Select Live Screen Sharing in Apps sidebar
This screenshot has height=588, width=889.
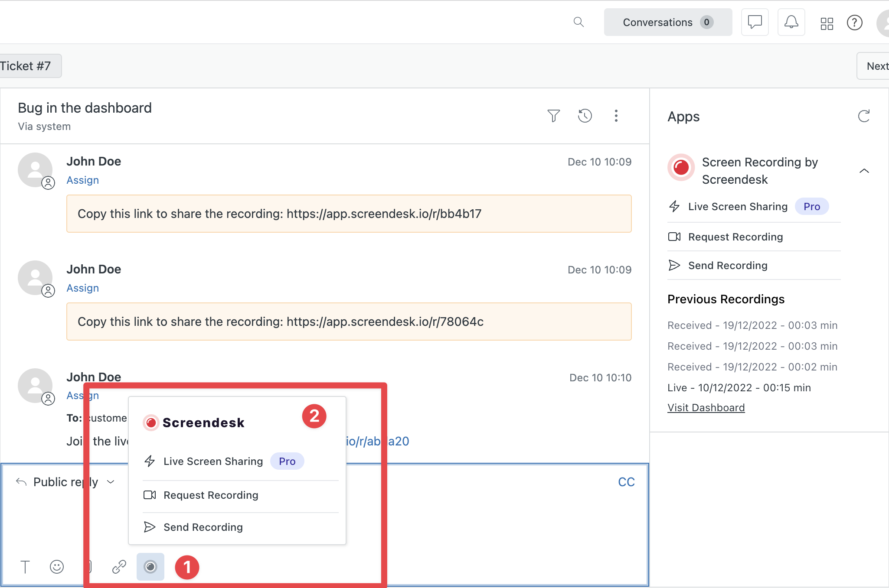[737, 207]
